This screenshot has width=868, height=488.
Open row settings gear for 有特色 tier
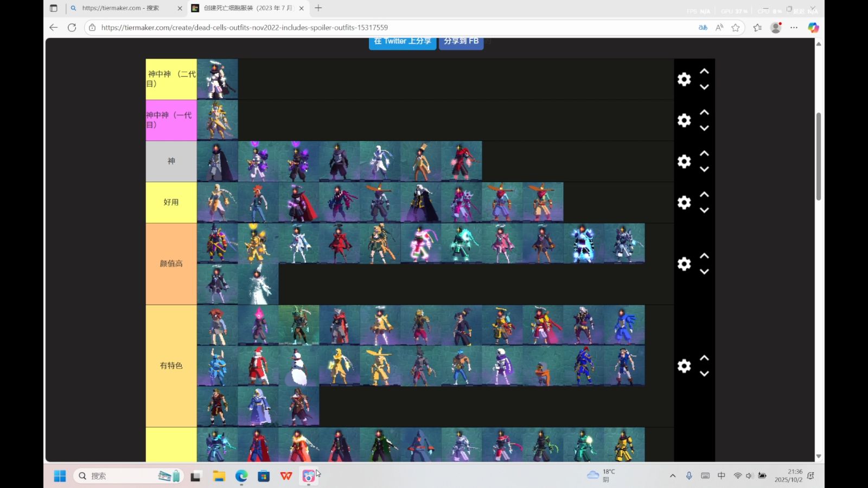[684, 366]
